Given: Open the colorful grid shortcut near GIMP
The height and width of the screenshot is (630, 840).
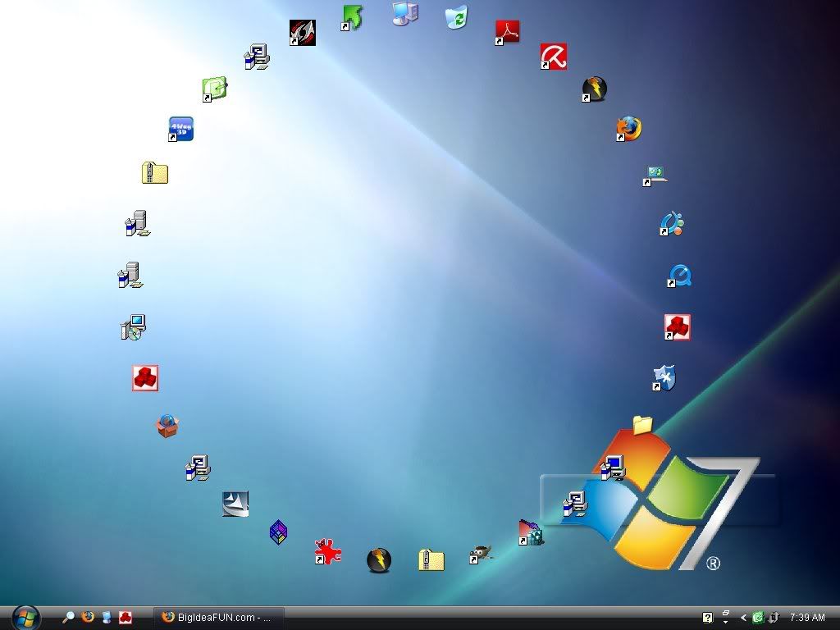Looking at the screenshot, I should pos(531,532).
